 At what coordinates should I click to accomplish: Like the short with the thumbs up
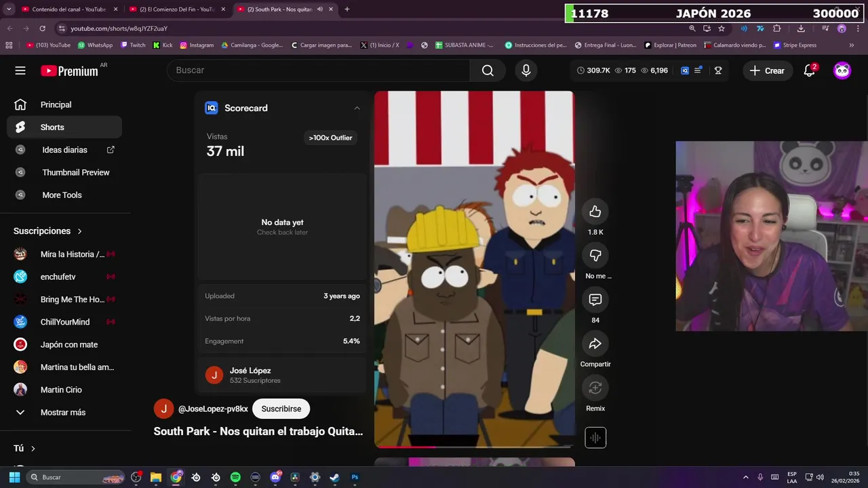click(x=595, y=211)
